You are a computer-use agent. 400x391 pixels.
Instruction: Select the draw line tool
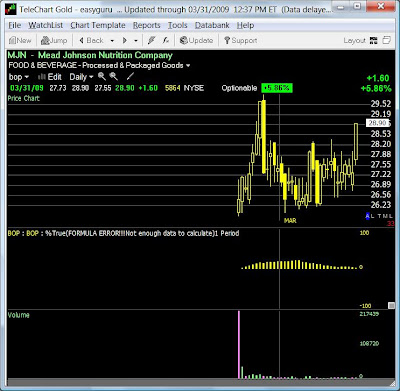[x=130, y=77]
